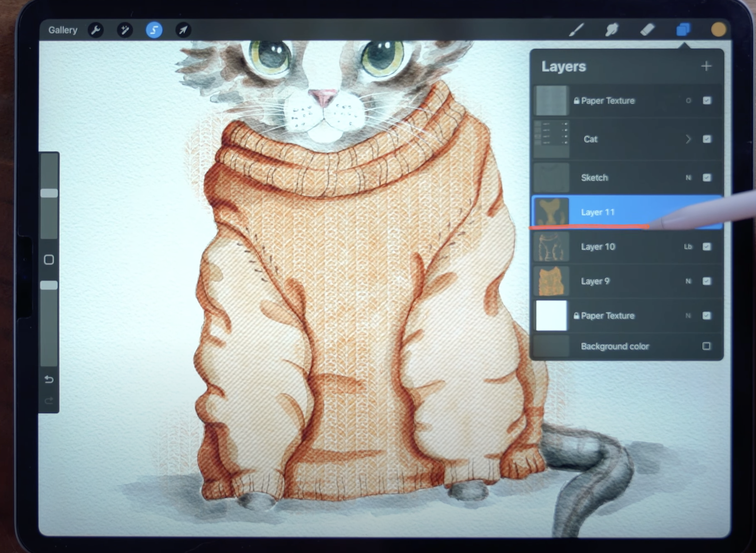This screenshot has height=553, width=756.
Task: Expand the Cat layer group
Action: [688, 139]
